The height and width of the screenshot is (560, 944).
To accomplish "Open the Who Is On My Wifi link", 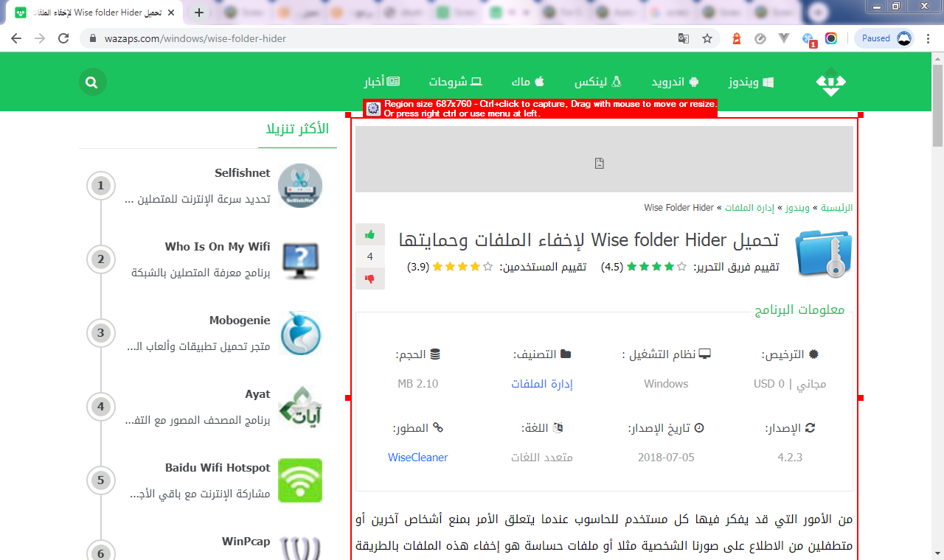I will (218, 247).
